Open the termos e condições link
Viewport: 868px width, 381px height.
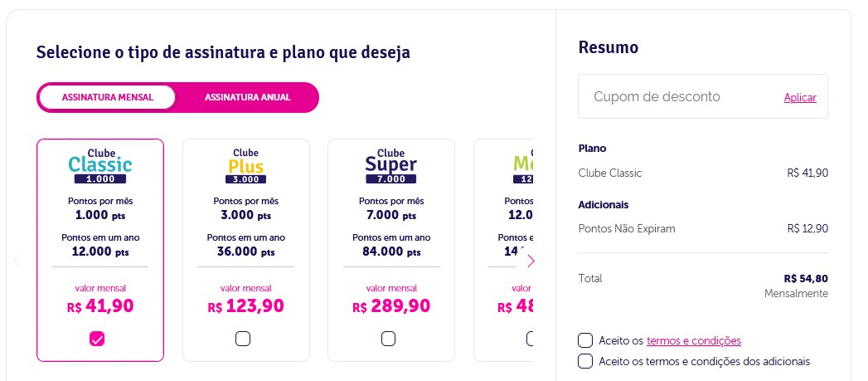tap(694, 340)
